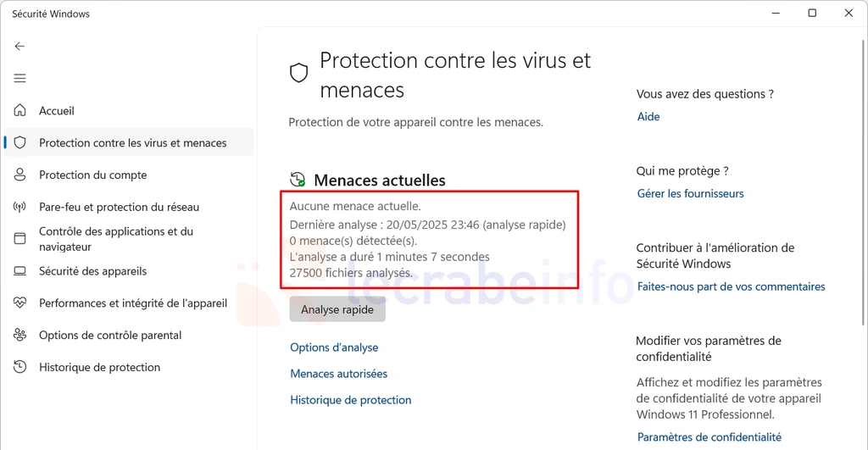Click the heart performance icon
The height and width of the screenshot is (450, 868).
[x=20, y=303]
